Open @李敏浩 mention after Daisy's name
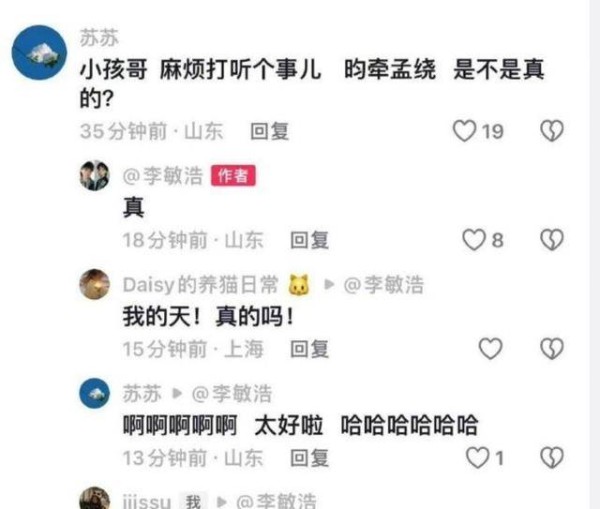Screen dimensions: 600x509 384,285
